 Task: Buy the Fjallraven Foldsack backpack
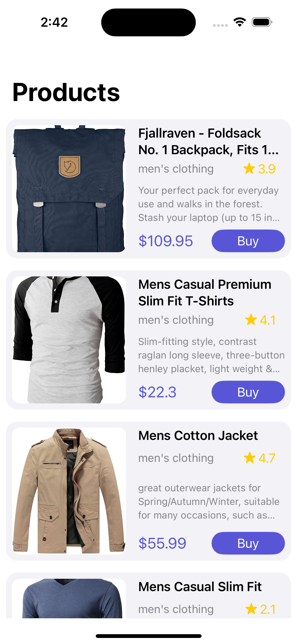pos(248,241)
